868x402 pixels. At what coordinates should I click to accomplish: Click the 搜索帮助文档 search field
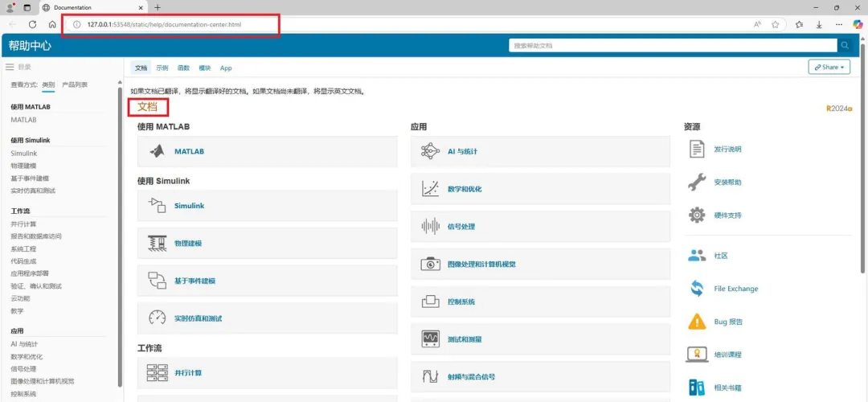(673, 45)
